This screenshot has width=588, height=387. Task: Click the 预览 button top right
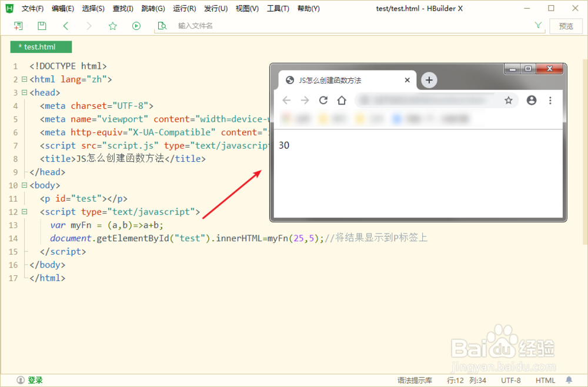pos(566,26)
